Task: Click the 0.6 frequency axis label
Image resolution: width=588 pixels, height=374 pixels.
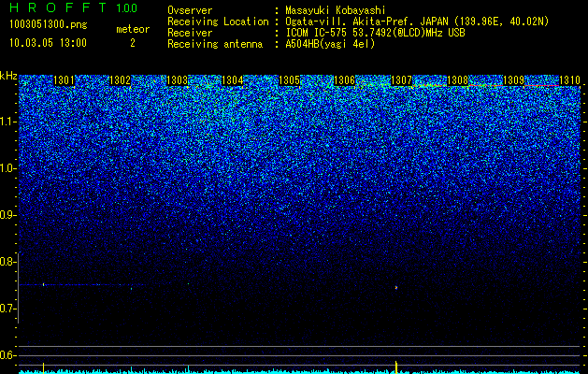Action: tap(7, 355)
